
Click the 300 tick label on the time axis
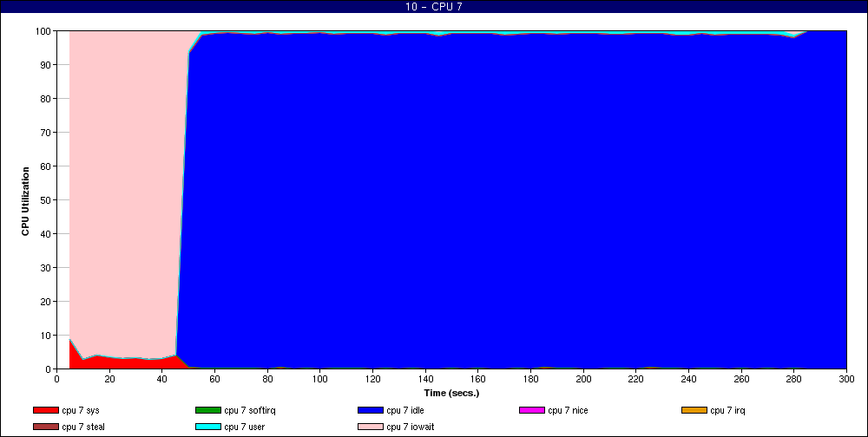point(847,379)
